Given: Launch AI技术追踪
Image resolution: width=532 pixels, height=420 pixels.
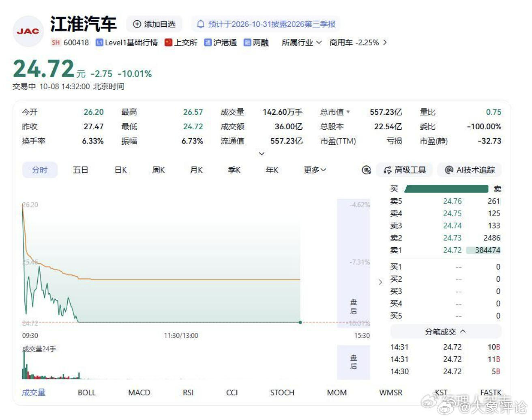Looking at the screenshot, I should [470, 170].
